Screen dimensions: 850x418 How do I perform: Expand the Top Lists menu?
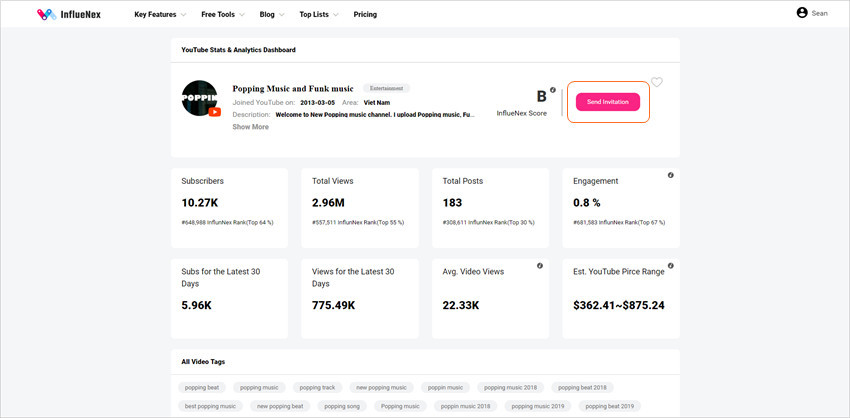(319, 15)
